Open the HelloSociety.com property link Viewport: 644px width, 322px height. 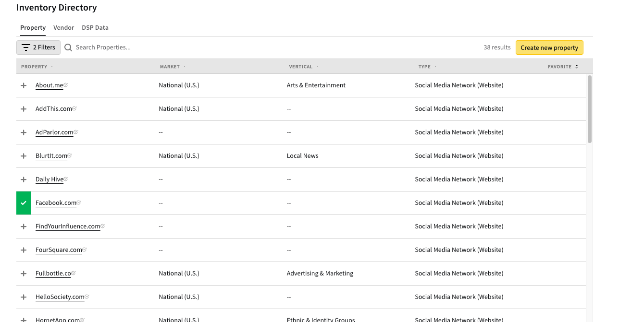click(x=60, y=297)
